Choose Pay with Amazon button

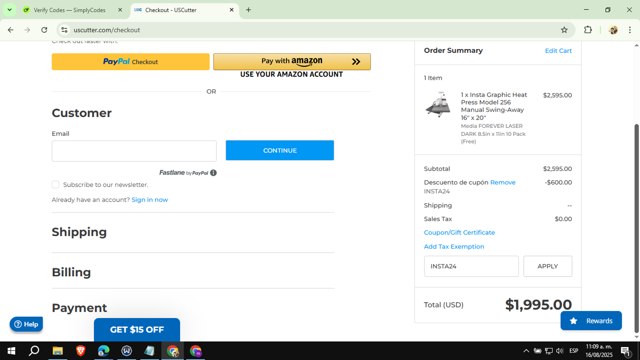point(292,62)
